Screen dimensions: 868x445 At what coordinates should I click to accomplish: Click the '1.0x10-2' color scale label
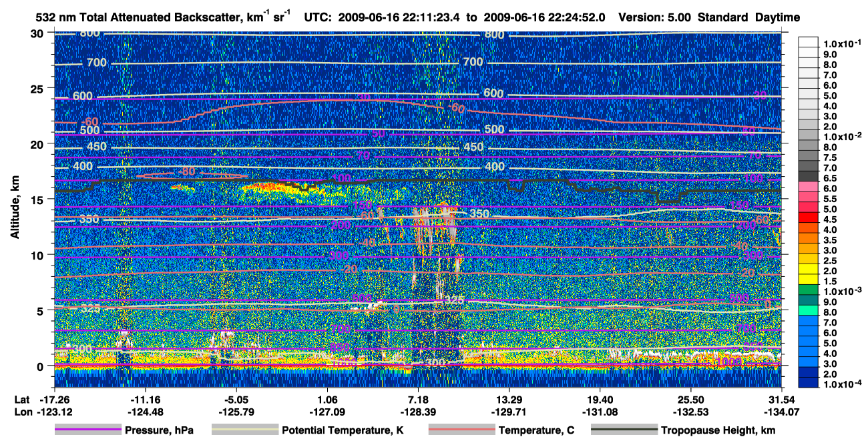842,136
